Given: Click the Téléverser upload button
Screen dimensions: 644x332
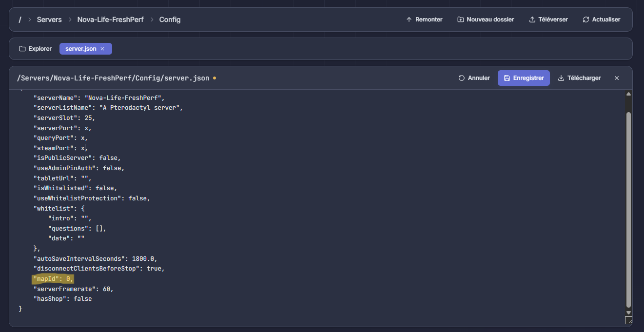Looking at the screenshot, I should pos(548,20).
